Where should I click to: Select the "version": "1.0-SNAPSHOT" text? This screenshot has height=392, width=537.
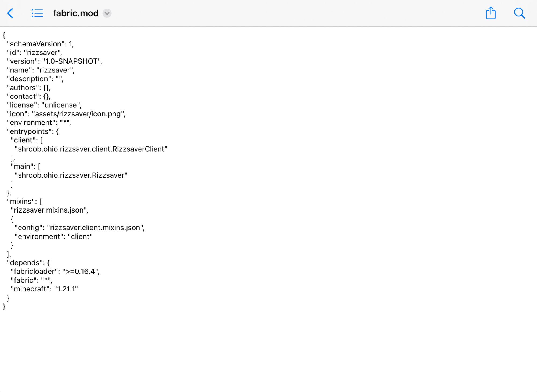tap(54, 61)
